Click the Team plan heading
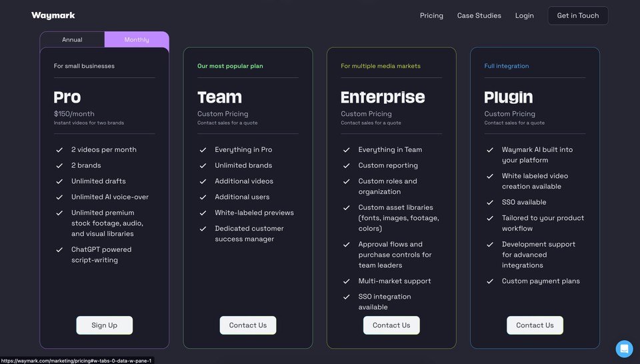The image size is (640, 364). (x=219, y=97)
